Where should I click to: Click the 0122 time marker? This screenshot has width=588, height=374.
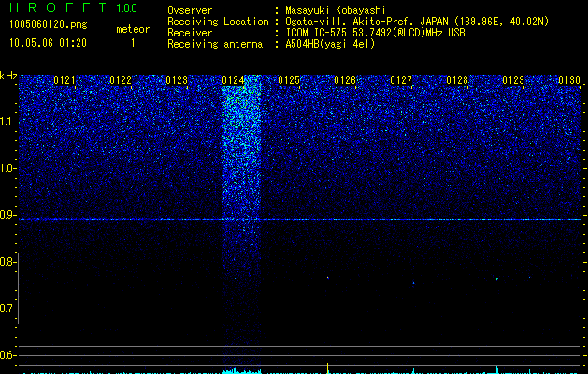(121, 80)
